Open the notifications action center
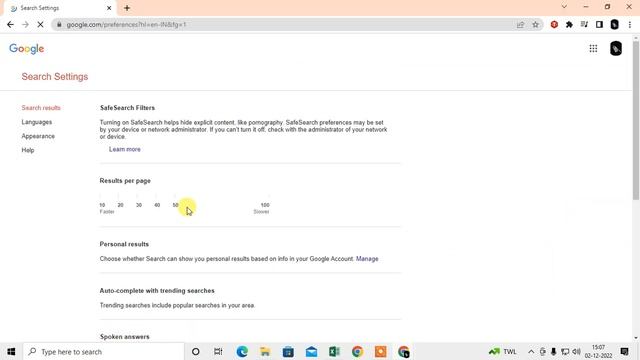640x360 pixels. pyautogui.click(x=624, y=351)
